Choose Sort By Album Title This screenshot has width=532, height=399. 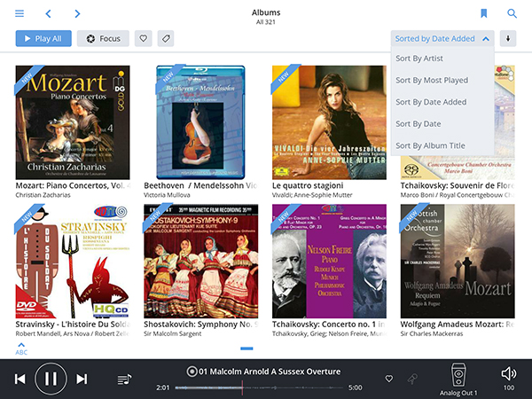[x=442, y=145]
